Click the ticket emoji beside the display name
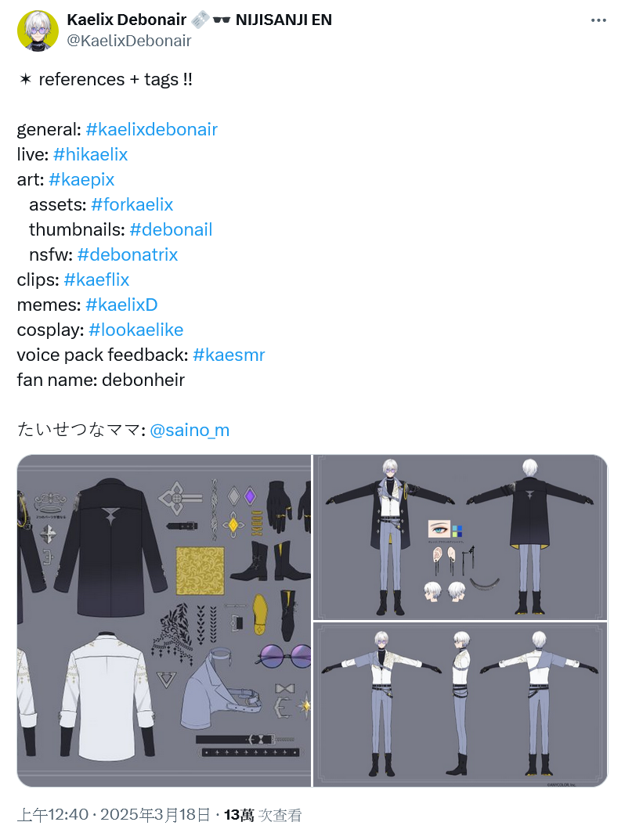Viewport: 625px width, 840px height. [x=200, y=20]
